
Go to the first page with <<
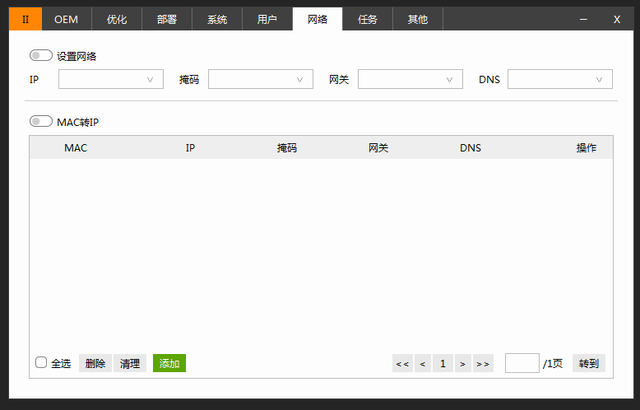pyautogui.click(x=402, y=363)
